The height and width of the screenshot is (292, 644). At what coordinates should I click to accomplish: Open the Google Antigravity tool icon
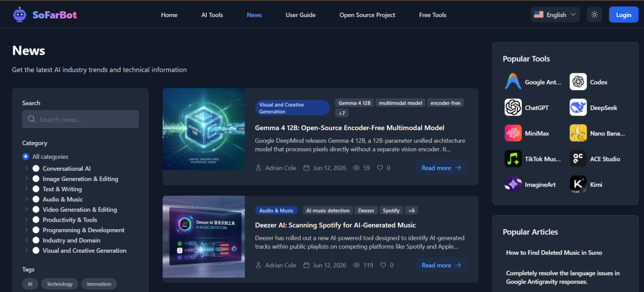pyautogui.click(x=513, y=82)
